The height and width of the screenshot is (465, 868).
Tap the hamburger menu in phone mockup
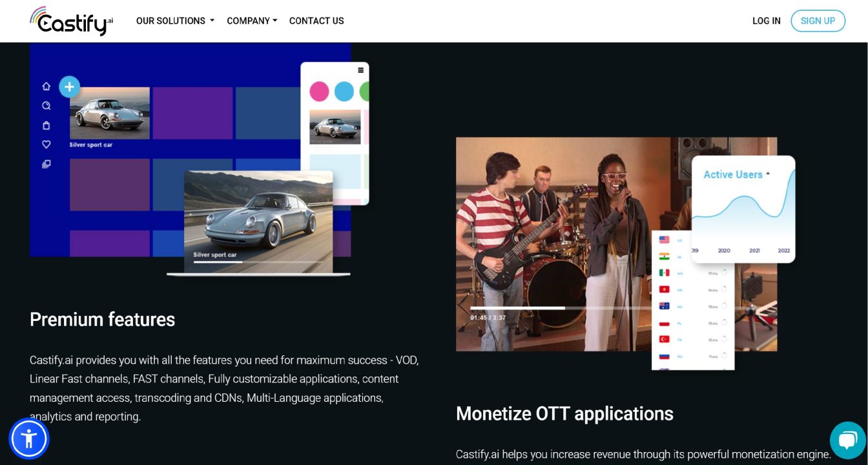tap(360, 70)
